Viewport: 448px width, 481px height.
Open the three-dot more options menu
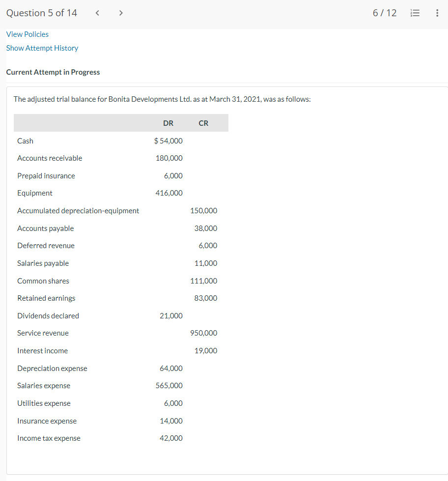(x=437, y=13)
